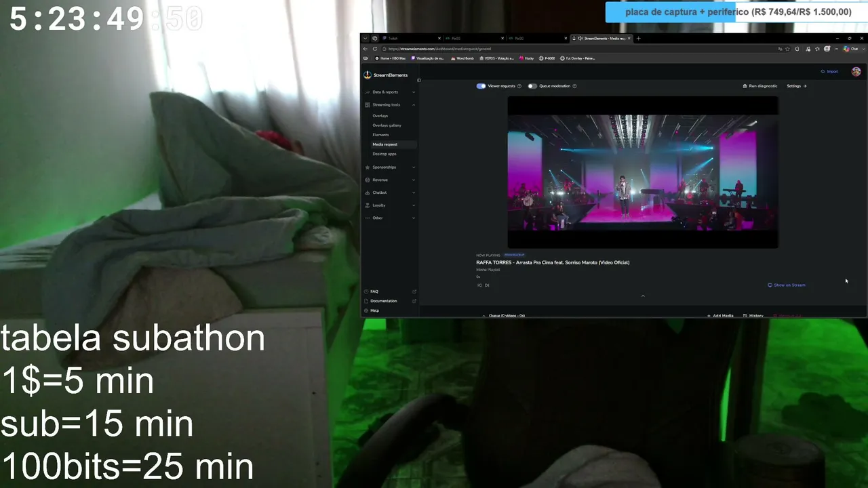This screenshot has height=488, width=868.
Task: Click Show on Stream
Action: (x=787, y=285)
